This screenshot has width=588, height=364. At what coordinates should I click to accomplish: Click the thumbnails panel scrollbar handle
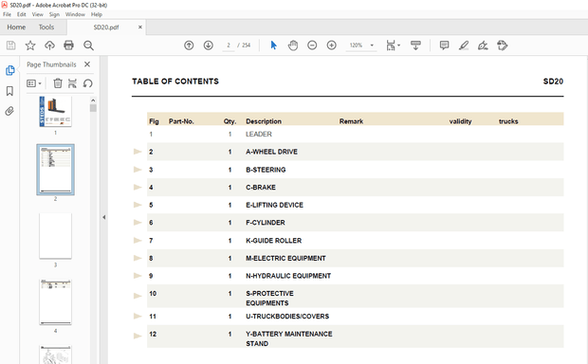(x=93, y=108)
